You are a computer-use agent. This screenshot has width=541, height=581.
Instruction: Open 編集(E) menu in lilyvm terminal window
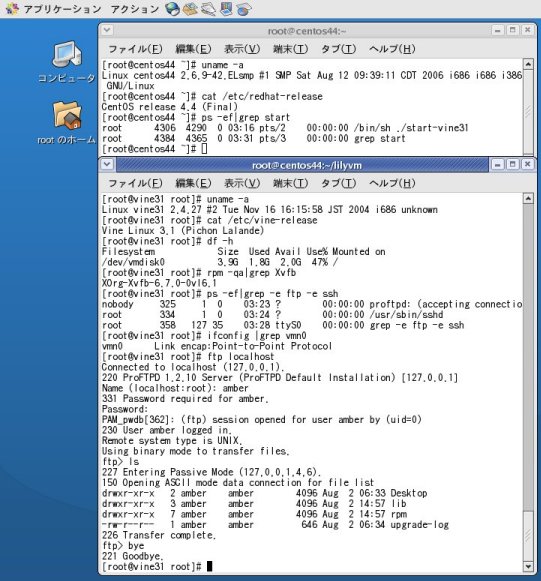(x=193, y=183)
